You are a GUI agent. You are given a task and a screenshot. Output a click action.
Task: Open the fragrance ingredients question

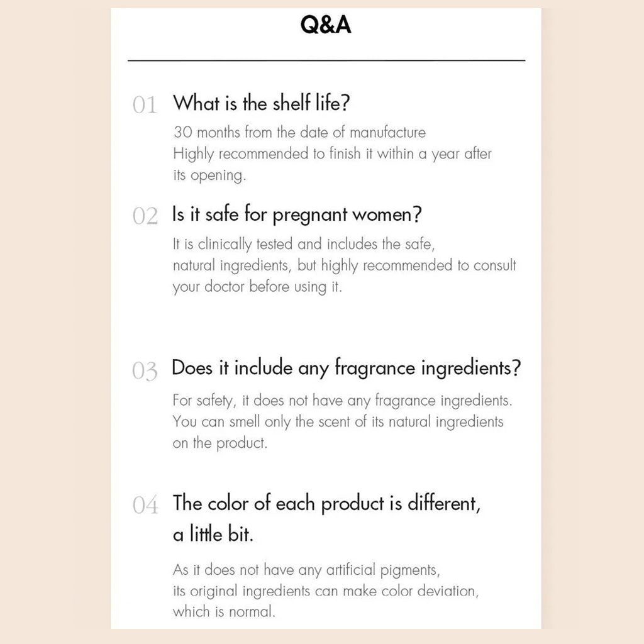pyautogui.click(x=347, y=368)
